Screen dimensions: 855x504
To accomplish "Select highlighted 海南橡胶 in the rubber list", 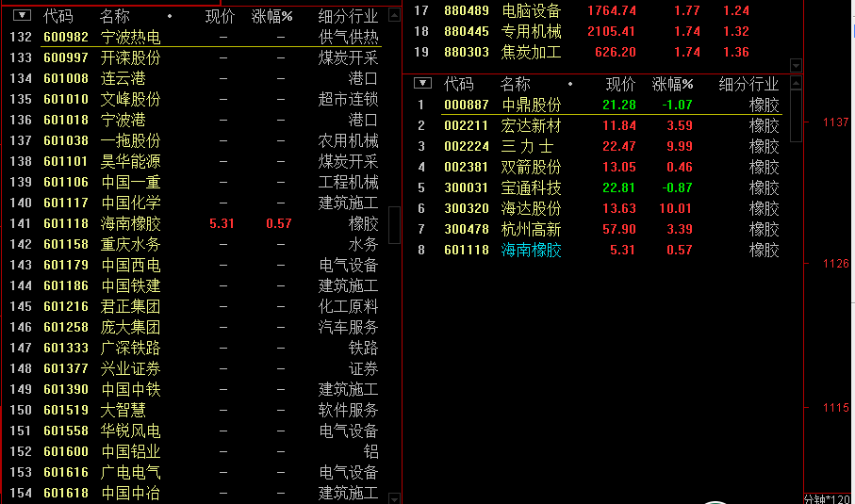I will click(x=599, y=250).
